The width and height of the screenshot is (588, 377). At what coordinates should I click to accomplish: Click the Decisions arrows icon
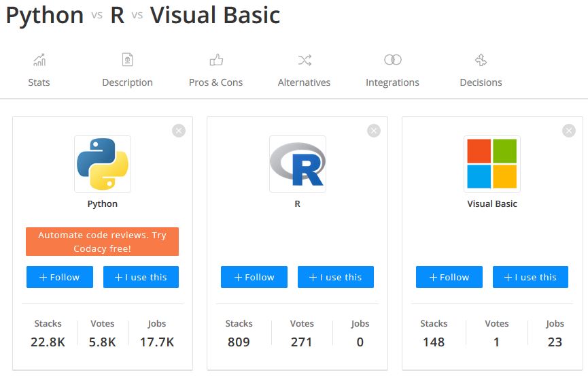[x=481, y=60]
